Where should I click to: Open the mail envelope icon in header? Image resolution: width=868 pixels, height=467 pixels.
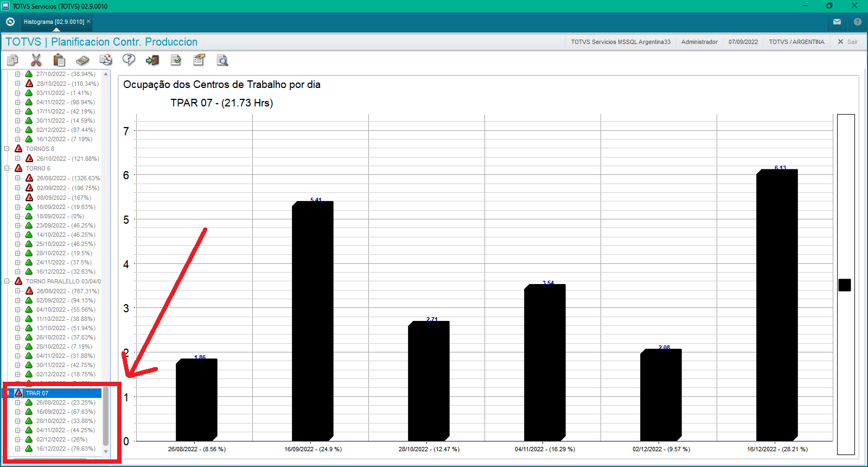837,22
